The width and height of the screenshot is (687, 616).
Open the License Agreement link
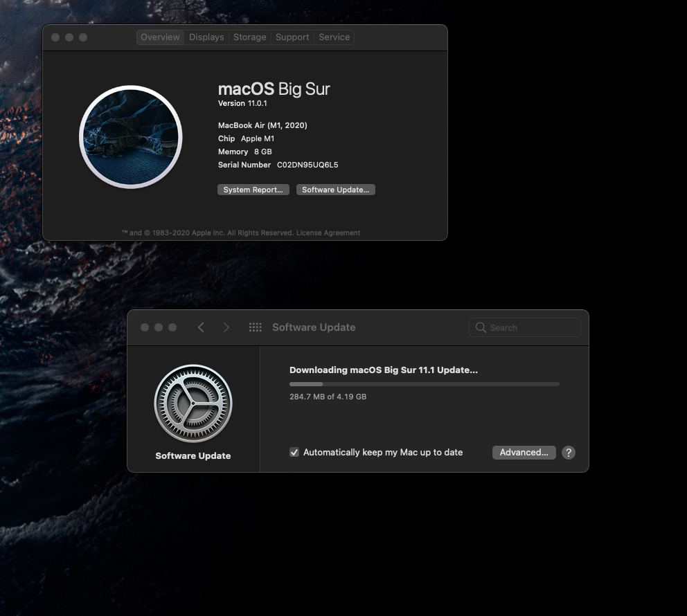click(328, 233)
